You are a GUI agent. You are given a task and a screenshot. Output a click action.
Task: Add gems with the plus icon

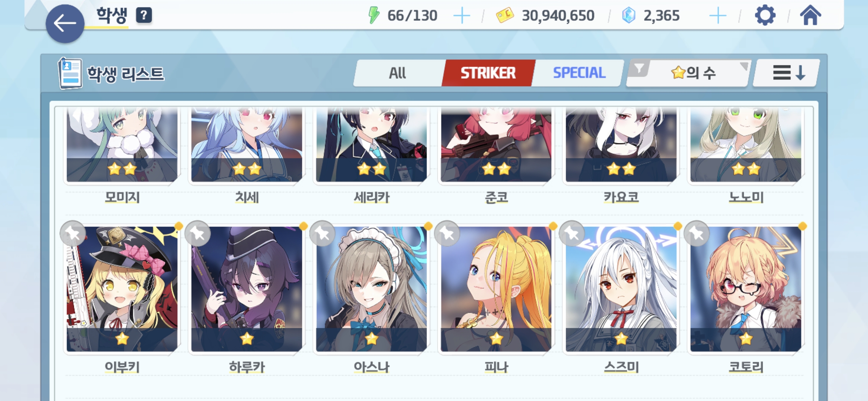tap(718, 16)
